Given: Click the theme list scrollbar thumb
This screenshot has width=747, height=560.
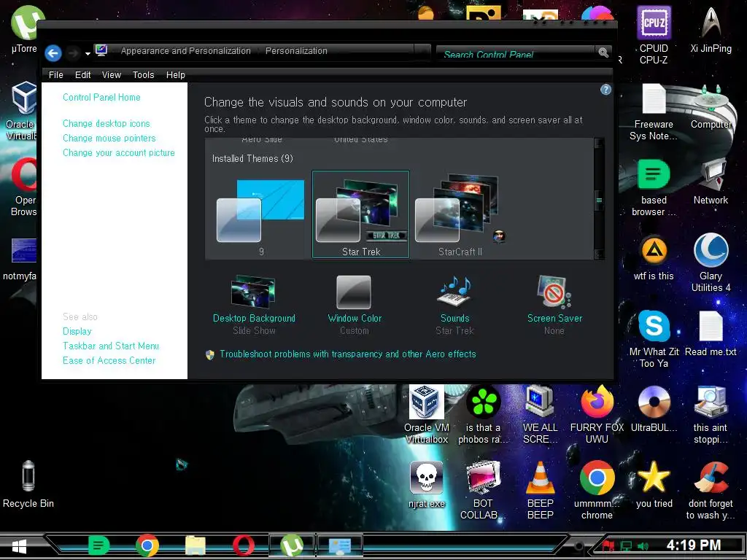Looking at the screenshot, I should click(600, 200).
